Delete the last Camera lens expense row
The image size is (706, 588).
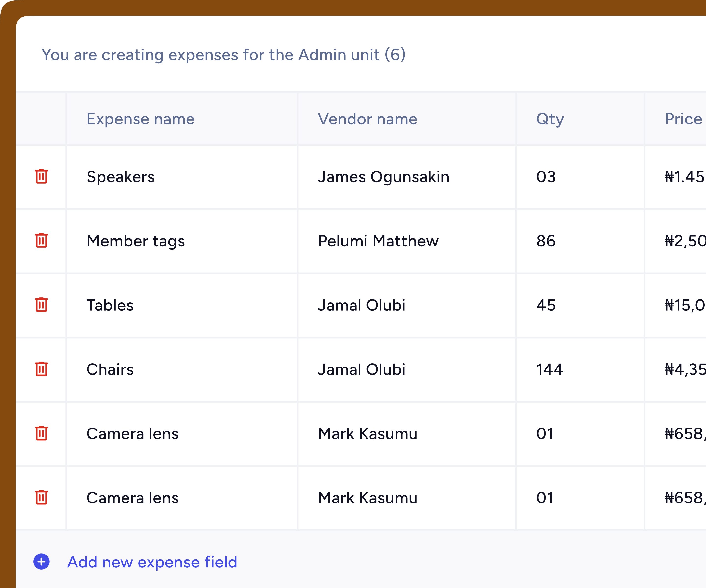pos(41,498)
